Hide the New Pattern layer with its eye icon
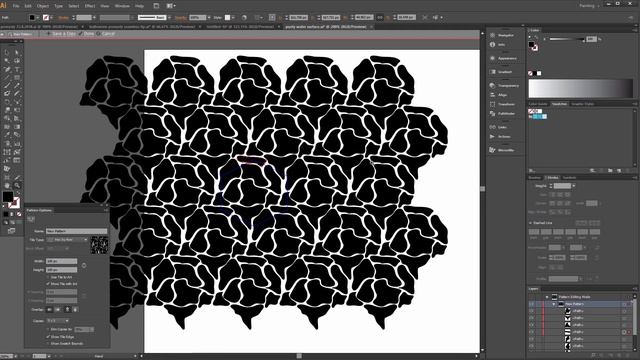Image resolution: width=640 pixels, height=360 pixels. coord(531,304)
